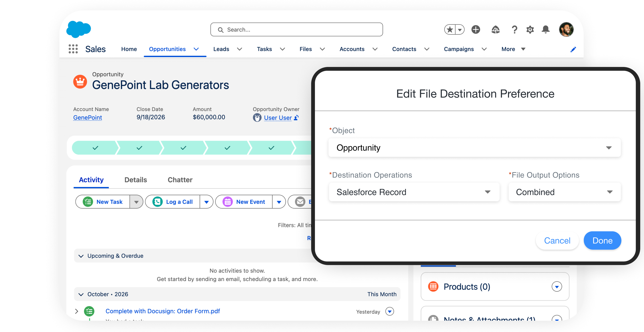Open the favorites list dropdown arrow
Image resolution: width=644 pixels, height=332 pixels.
[x=460, y=29]
